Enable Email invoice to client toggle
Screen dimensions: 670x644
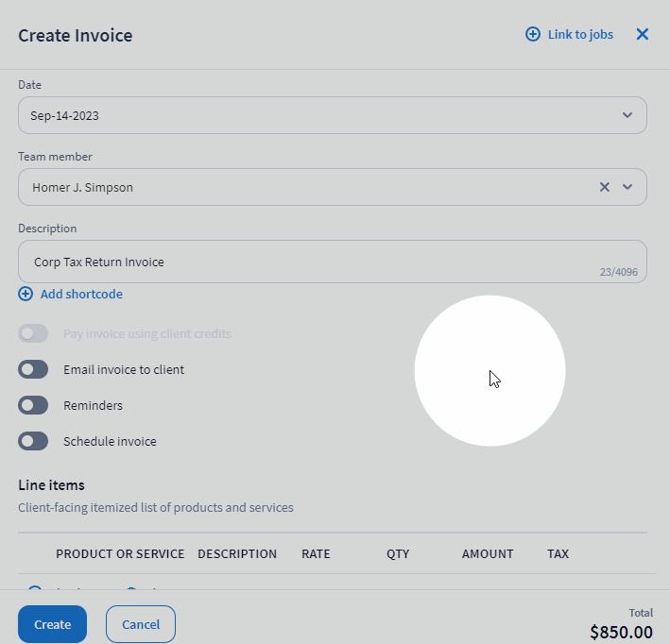pyautogui.click(x=33, y=369)
